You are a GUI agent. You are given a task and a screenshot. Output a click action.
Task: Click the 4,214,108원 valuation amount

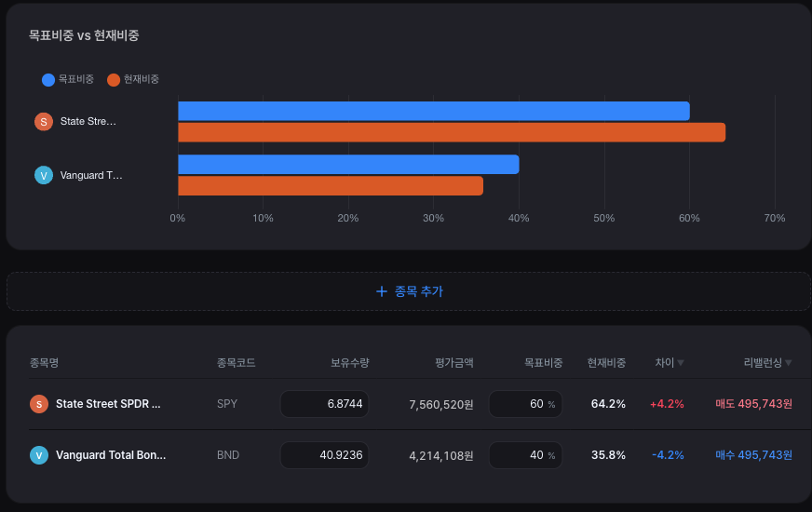pos(441,455)
